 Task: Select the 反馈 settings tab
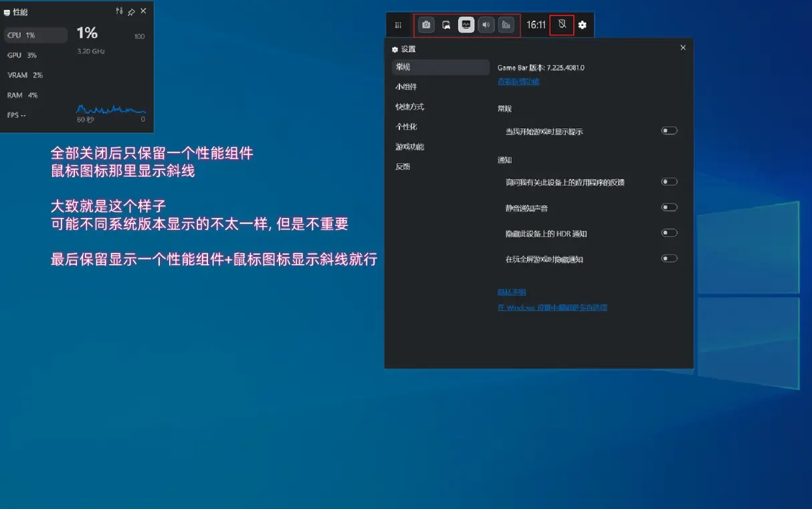(x=441, y=167)
